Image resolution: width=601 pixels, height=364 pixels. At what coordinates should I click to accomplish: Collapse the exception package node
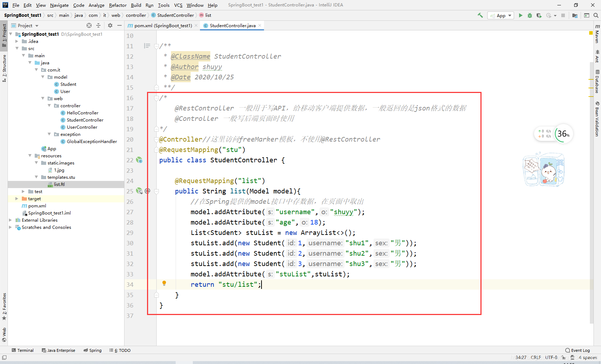[x=49, y=134]
